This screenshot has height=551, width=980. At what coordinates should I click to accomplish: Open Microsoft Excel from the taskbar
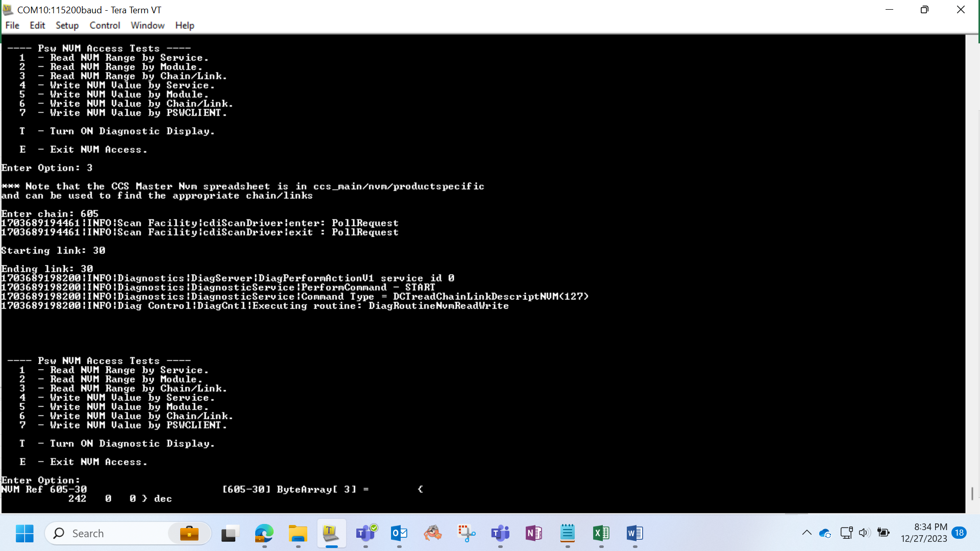tap(601, 533)
